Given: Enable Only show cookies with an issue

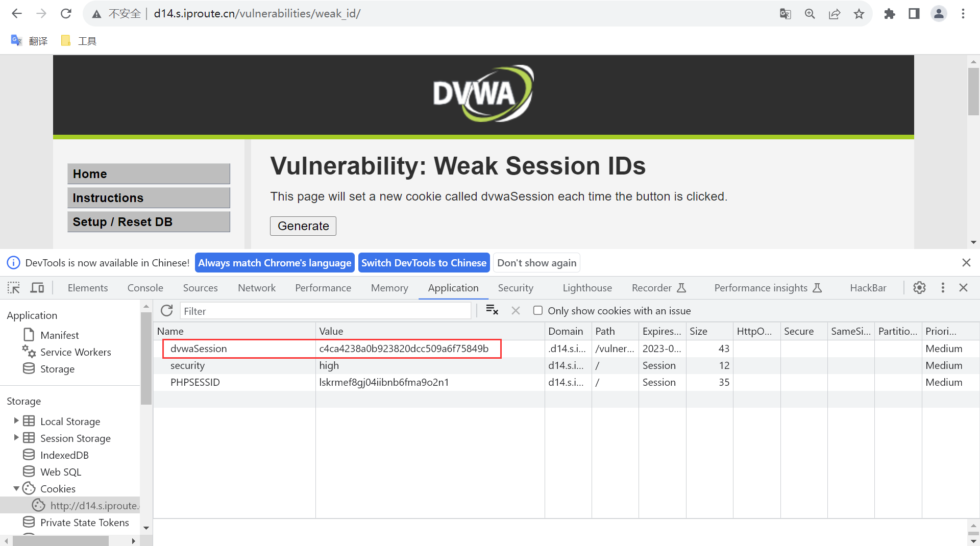Looking at the screenshot, I should 538,311.
